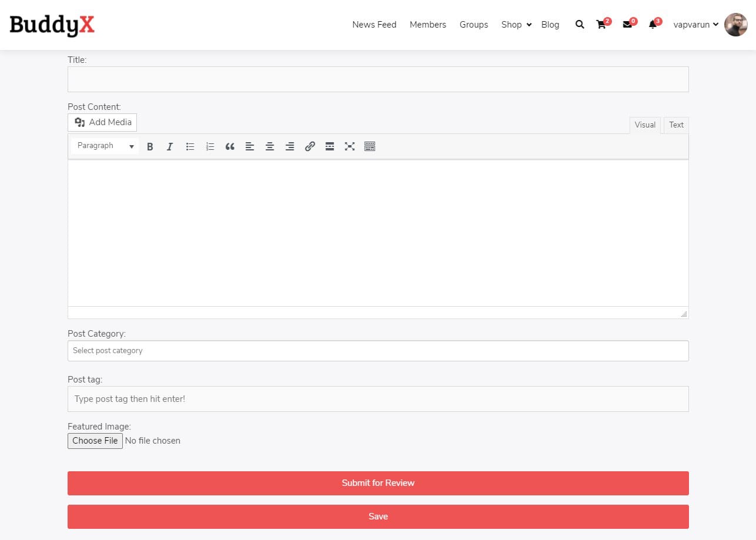Go to the Members page
This screenshot has width=756, height=540.
tap(427, 25)
